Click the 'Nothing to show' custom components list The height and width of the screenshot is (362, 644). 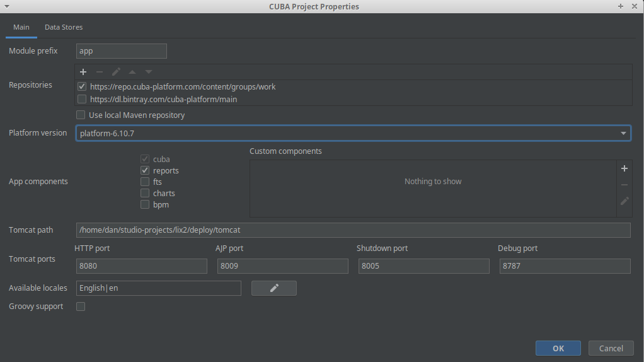pyautogui.click(x=433, y=189)
